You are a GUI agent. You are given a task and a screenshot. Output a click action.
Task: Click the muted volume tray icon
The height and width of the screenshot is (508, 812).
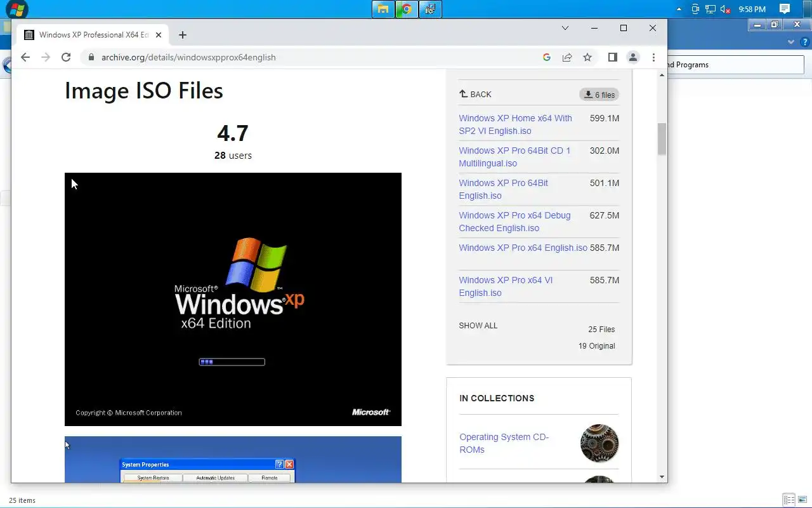point(726,10)
